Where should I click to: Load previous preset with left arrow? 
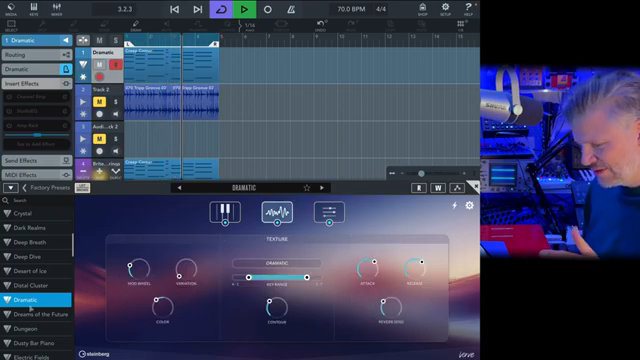179,188
